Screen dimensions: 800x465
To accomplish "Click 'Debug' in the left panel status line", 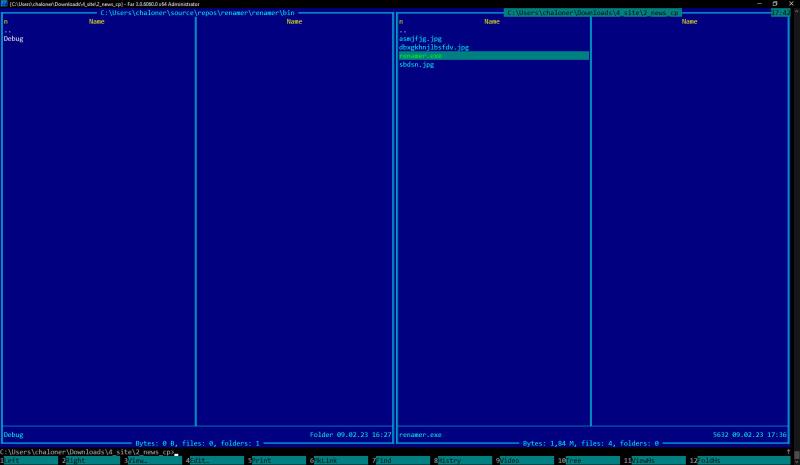I will point(13,435).
